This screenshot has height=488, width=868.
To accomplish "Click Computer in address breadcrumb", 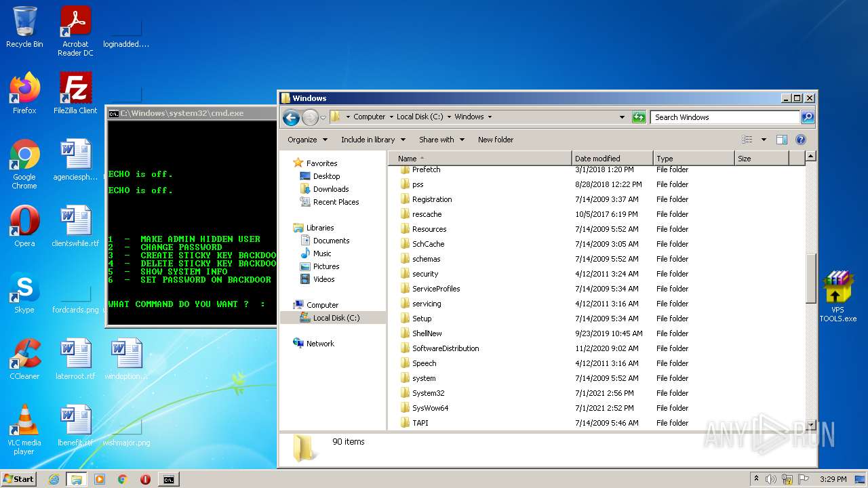I will (x=369, y=117).
